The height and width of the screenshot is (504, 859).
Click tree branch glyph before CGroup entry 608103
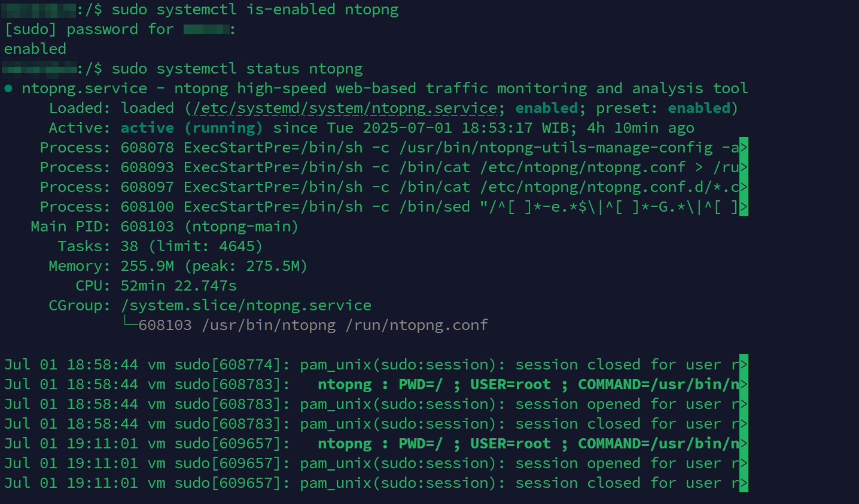coord(130,323)
